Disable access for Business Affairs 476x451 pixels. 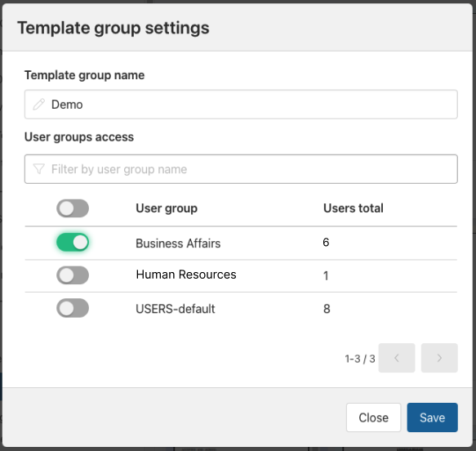tap(73, 243)
